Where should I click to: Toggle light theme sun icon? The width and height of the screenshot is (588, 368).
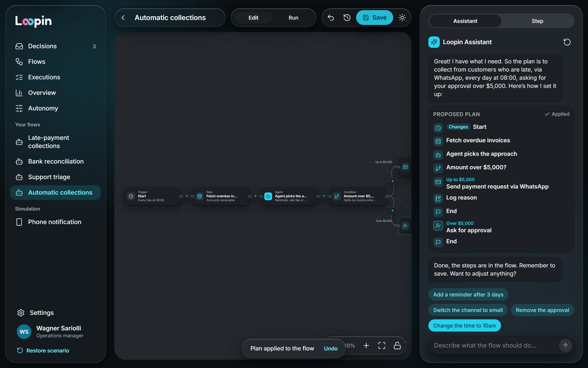[x=402, y=18]
